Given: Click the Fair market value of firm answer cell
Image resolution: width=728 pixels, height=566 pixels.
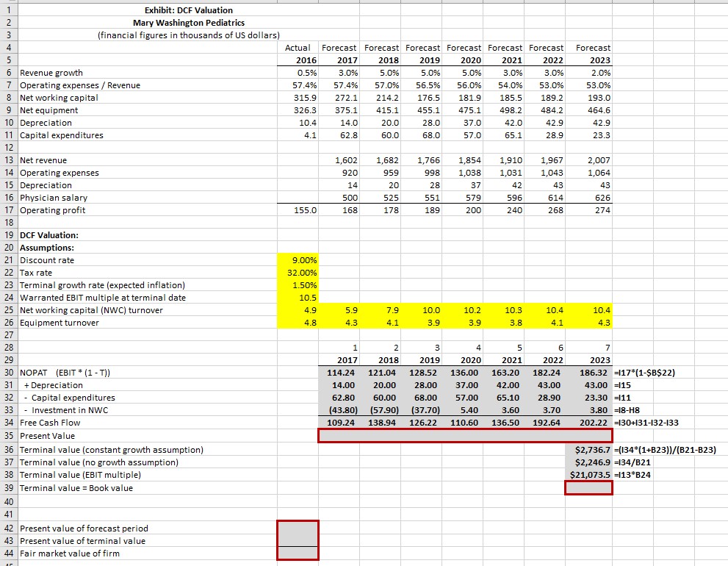Looking at the screenshot, I should point(298,554).
